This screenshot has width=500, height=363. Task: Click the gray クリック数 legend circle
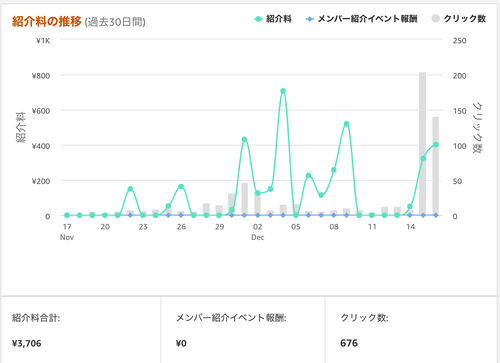coord(435,19)
